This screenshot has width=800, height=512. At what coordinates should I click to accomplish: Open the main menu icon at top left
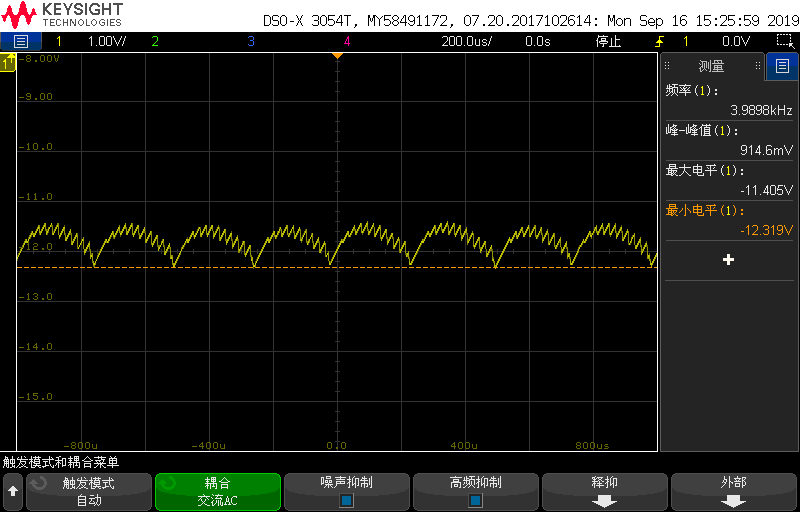pos(20,42)
